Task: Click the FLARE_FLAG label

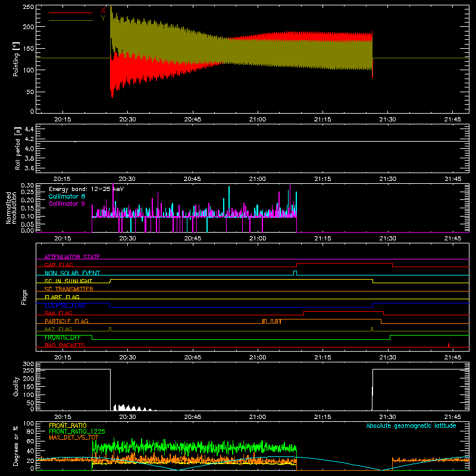Action: (62, 297)
